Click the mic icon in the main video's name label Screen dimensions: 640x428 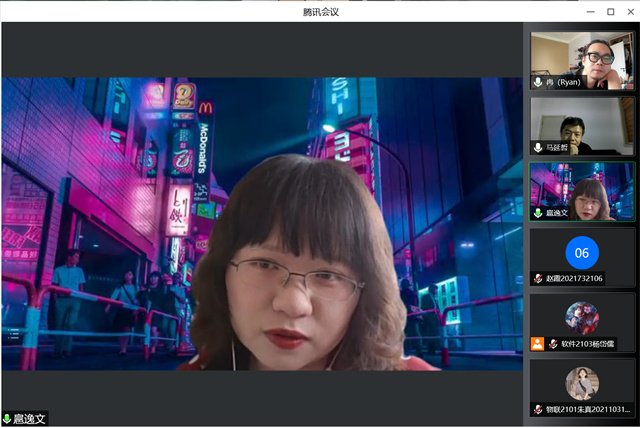pos(7,419)
